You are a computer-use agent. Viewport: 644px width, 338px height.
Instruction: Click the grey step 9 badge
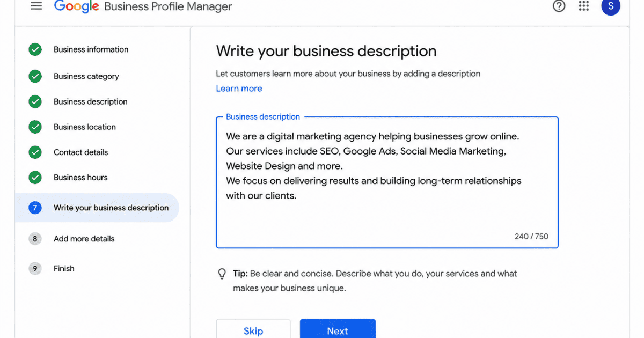[x=35, y=269]
